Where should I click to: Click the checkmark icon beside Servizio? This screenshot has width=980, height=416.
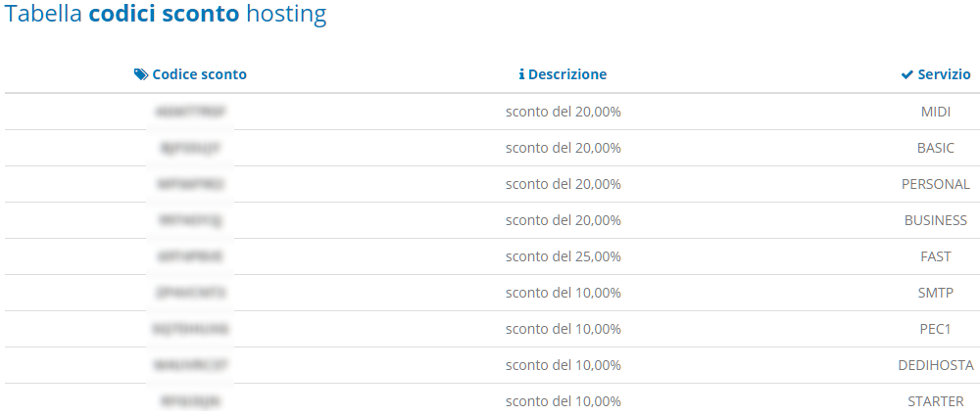[906, 75]
